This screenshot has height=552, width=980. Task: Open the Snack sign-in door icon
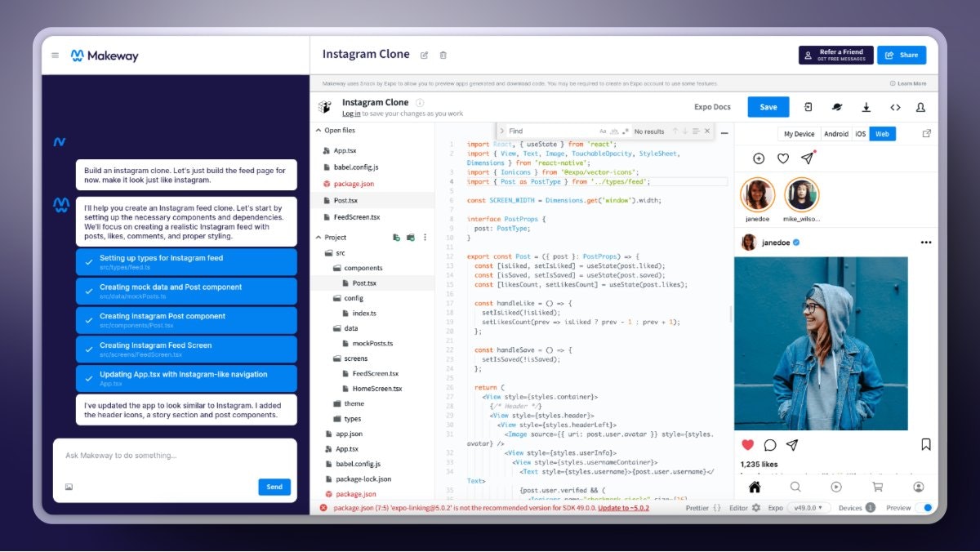click(808, 107)
